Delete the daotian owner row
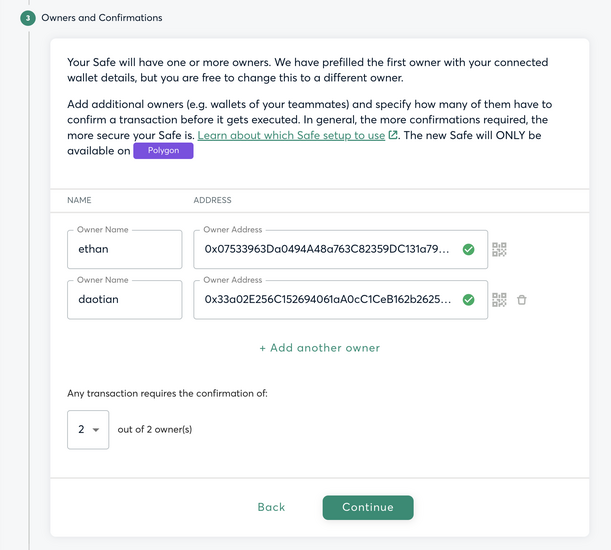 pyautogui.click(x=522, y=300)
